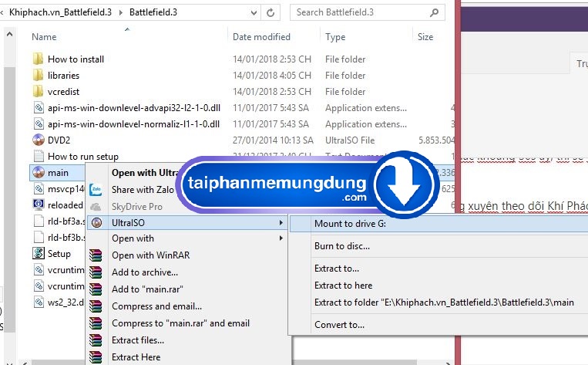Click the Setup installer icon
This screenshot has width=588, height=365.
39,253
